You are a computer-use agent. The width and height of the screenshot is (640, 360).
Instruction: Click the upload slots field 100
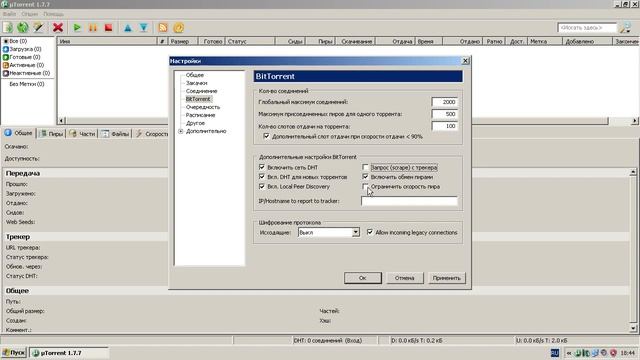pyautogui.click(x=444, y=126)
